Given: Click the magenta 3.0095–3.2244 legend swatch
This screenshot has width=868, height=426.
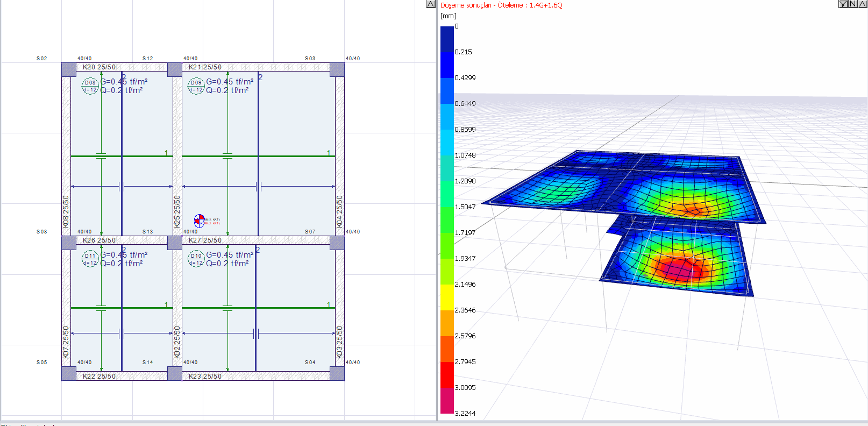Looking at the screenshot, I should point(447,400).
